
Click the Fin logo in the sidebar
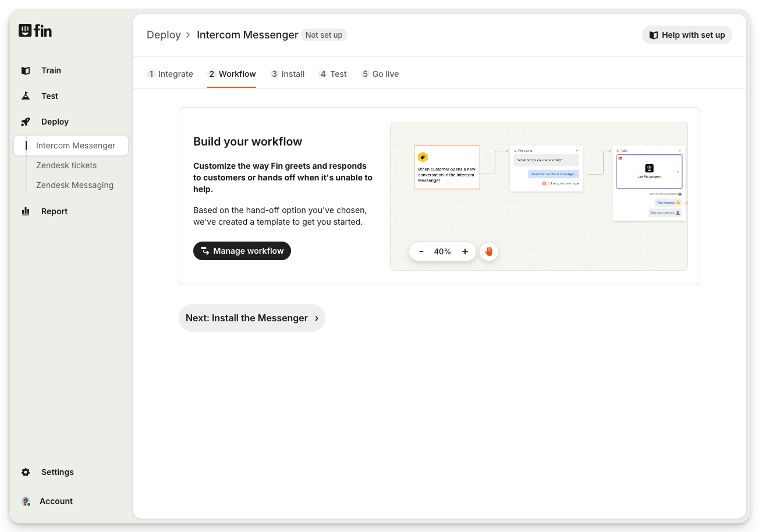pos(35,31)
